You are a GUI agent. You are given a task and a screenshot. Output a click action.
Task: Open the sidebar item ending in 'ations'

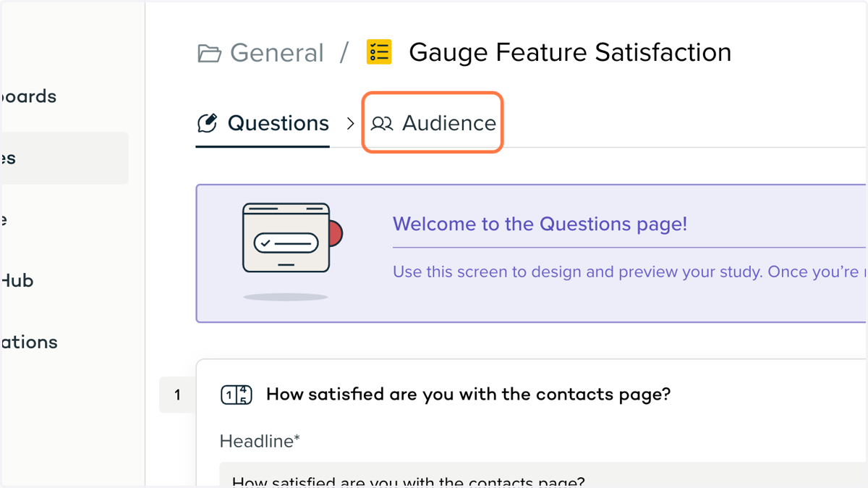click(x=29, y=342)
